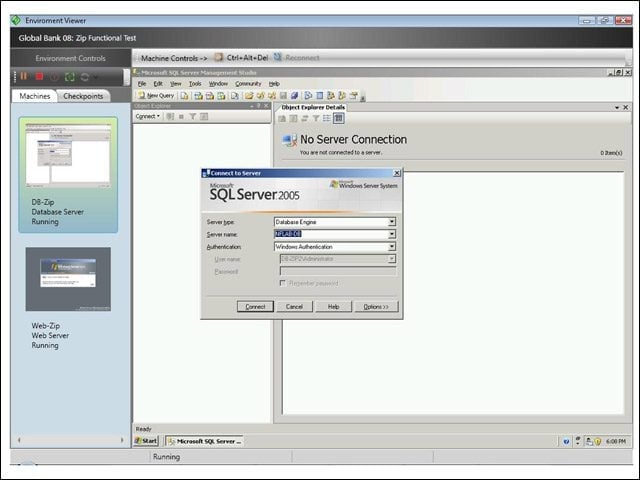Pause the environment with the orange pause icon
Image resolution: width=640 pixels, height=480 pixels.
point(24,76)
